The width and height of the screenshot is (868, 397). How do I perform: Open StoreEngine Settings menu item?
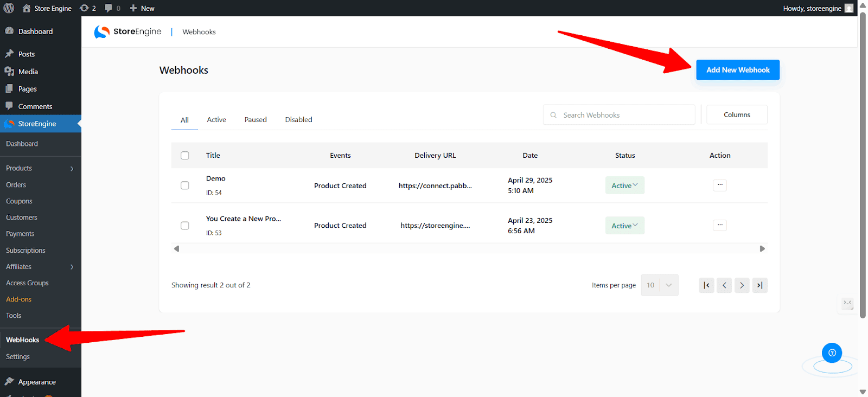point(18,357)
